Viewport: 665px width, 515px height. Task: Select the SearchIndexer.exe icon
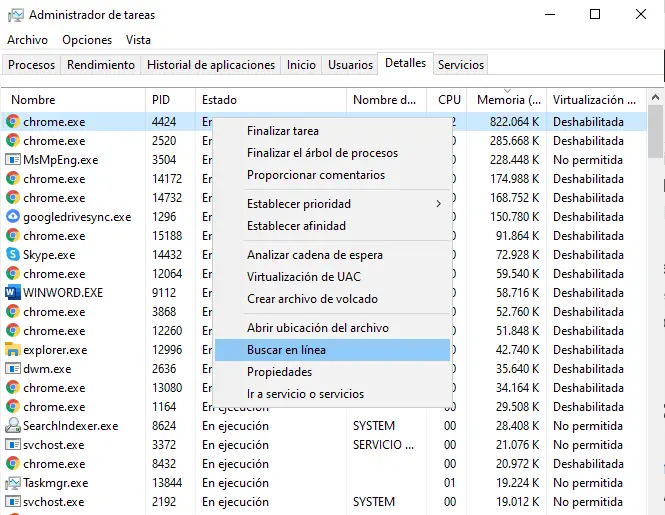[x=13, y=425]
